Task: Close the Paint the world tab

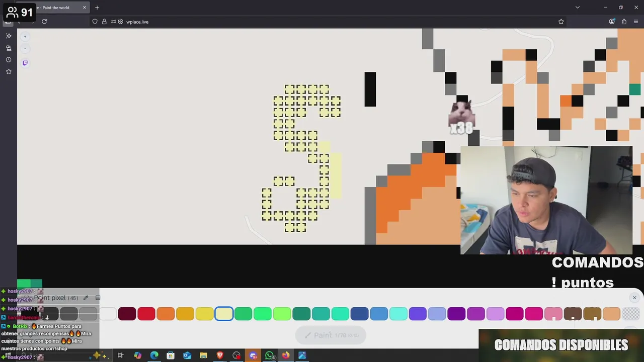Action: (85, 8)
